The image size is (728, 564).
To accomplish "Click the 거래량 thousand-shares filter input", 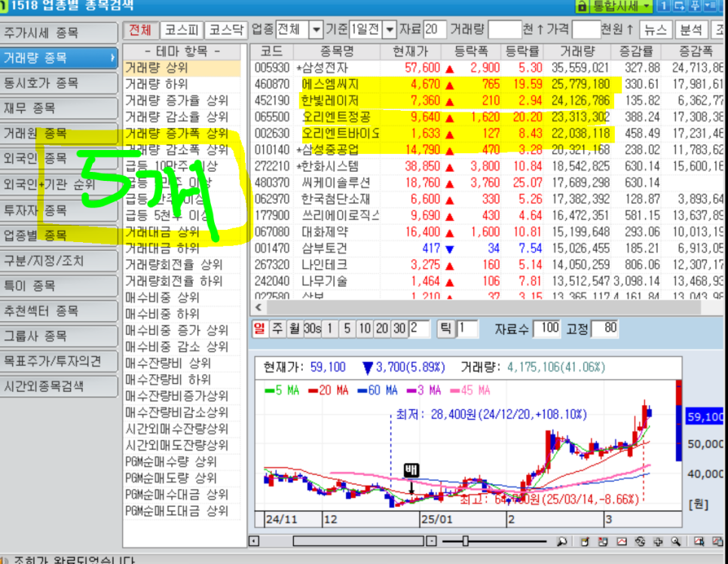I will pyautogui.click(x=505, y=30).
